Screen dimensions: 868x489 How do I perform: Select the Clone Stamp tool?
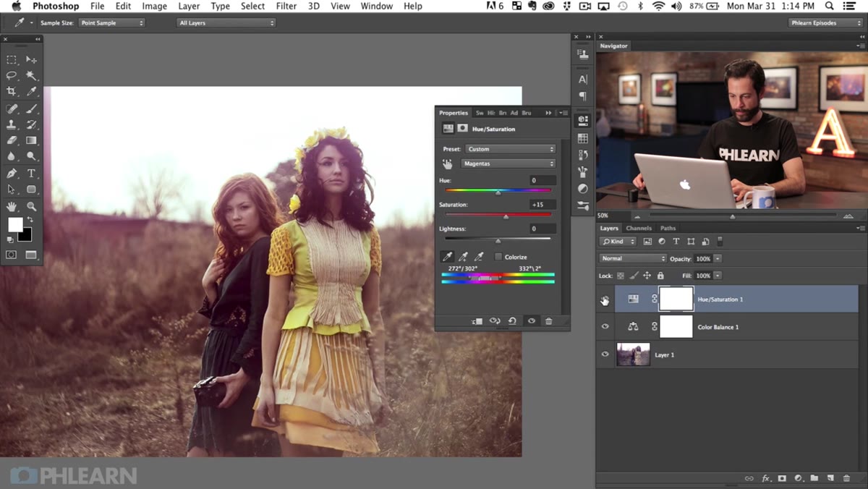click(x=12, y=125)
